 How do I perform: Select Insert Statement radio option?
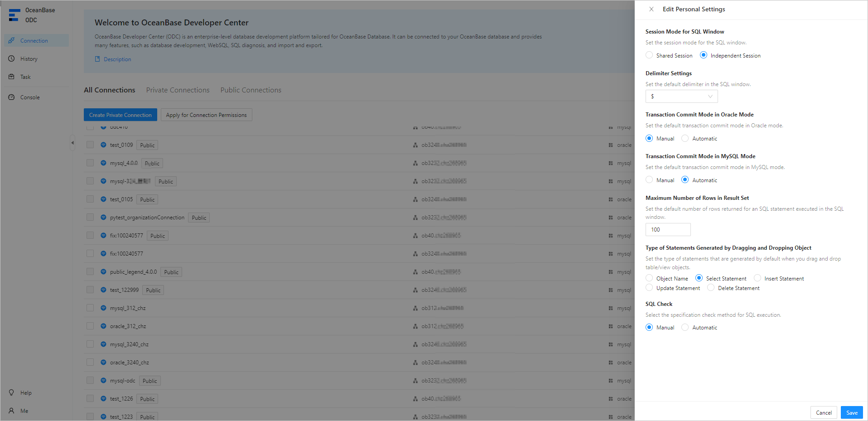tap(757, 278)
